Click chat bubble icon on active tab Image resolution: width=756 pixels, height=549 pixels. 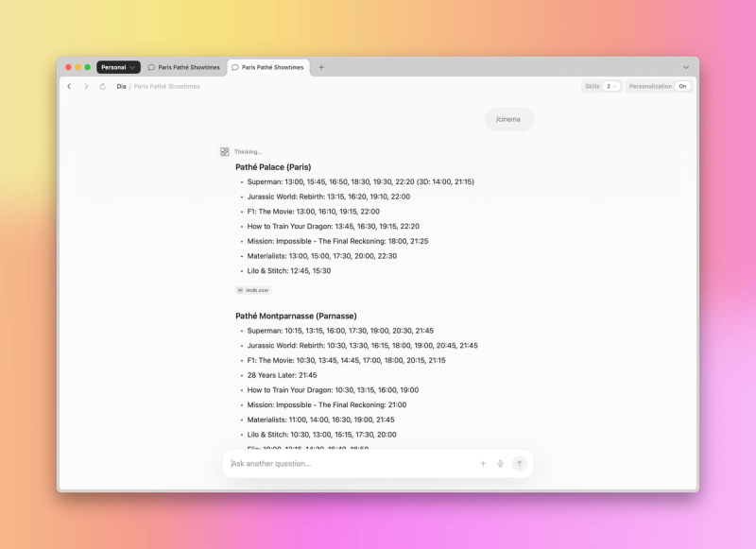pos(235,67)
